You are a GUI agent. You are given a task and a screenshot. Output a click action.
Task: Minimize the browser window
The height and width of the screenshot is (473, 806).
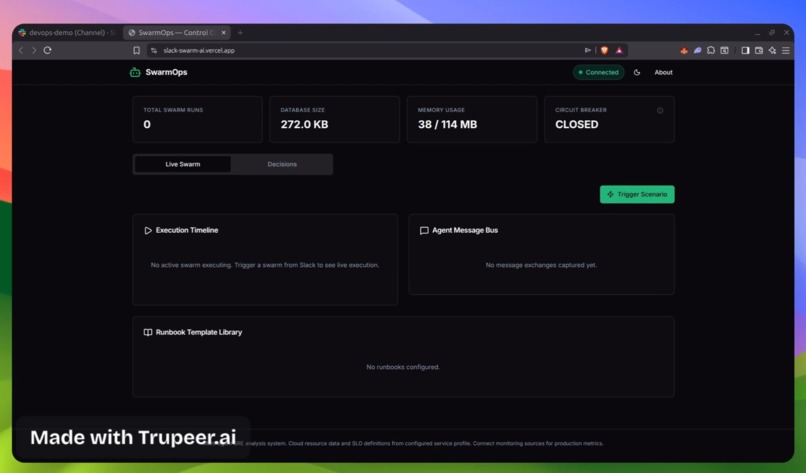tap(758, 32)
